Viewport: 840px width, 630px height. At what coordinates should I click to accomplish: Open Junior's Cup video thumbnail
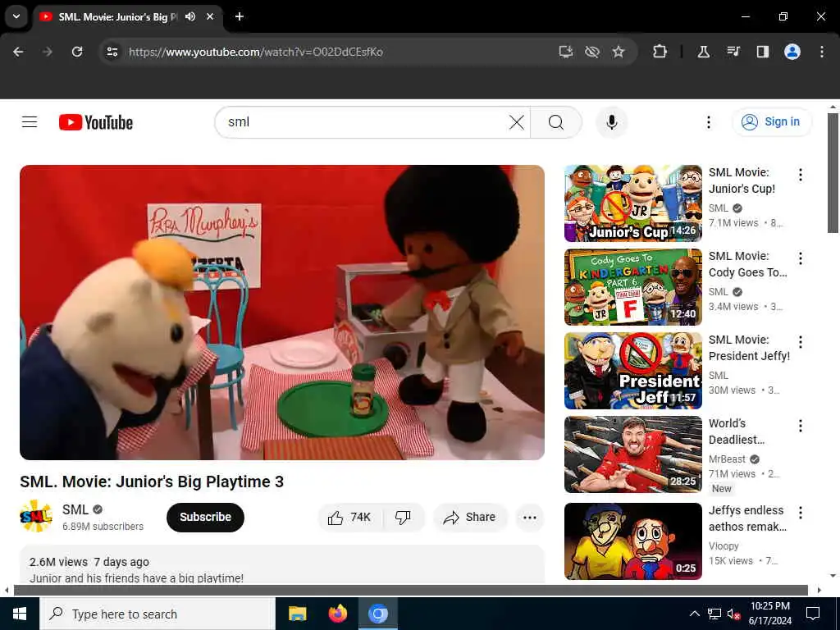tap(633, 203)
